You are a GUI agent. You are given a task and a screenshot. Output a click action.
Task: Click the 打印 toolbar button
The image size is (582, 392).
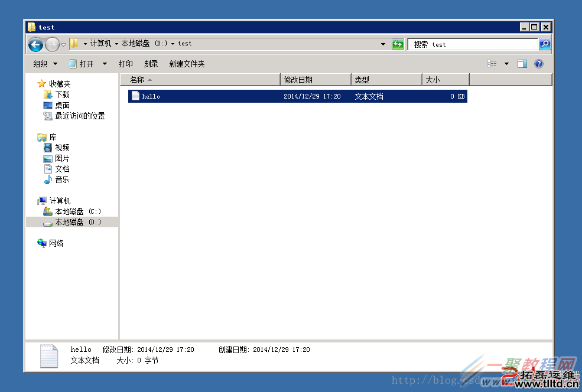(125, 64)
